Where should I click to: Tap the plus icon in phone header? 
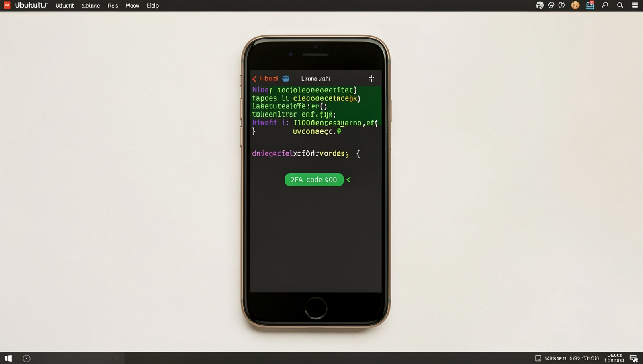click(371, 78)
